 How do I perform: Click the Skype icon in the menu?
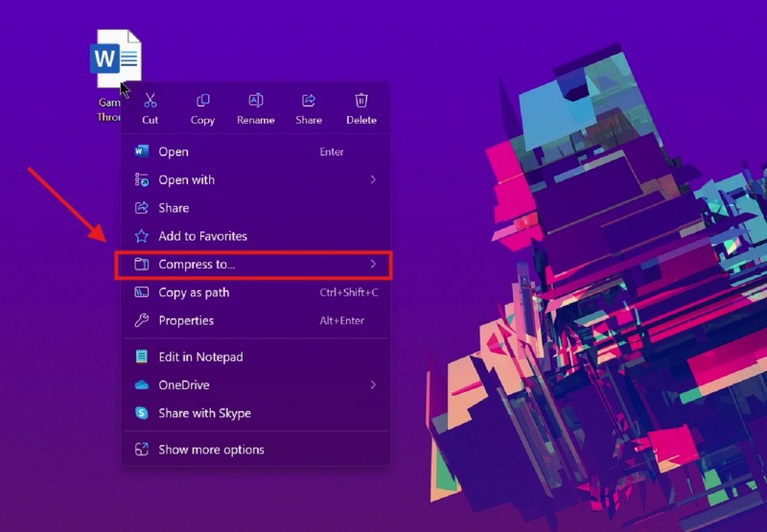[x=142, y=413]
